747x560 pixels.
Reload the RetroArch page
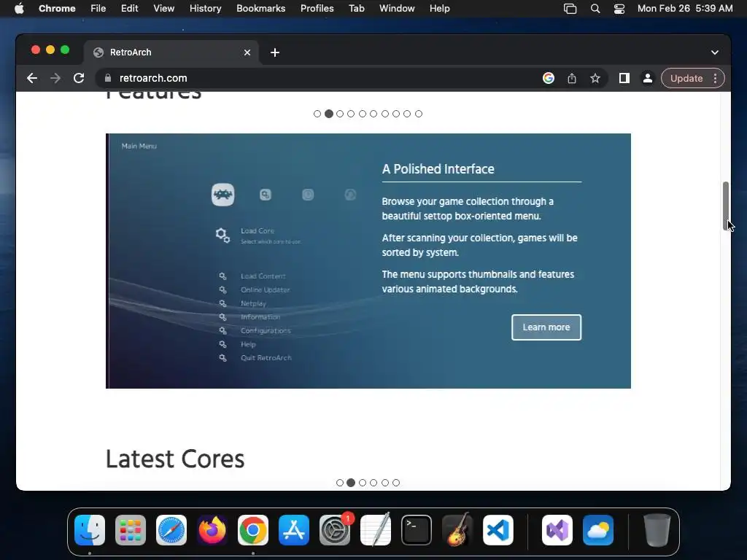click(79, 78)
